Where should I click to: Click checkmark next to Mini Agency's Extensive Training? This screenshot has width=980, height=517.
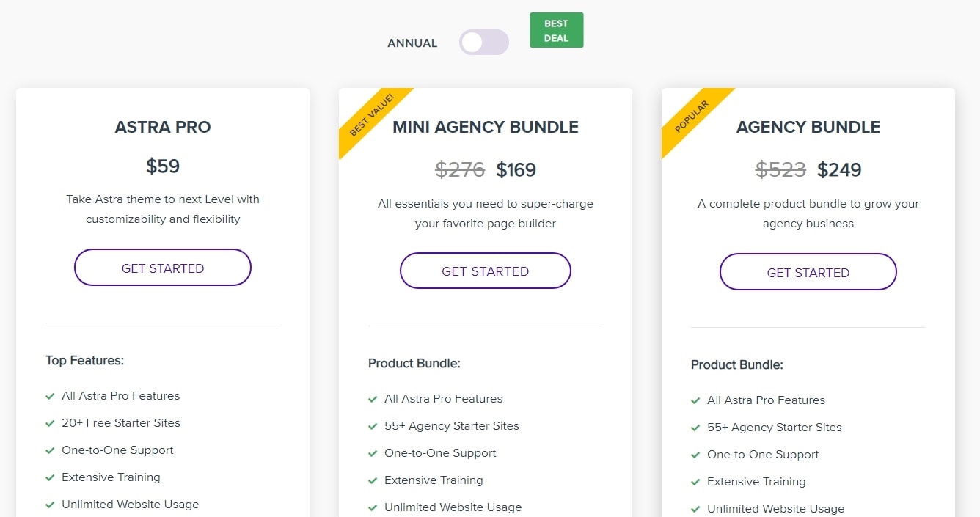point(373,480)
